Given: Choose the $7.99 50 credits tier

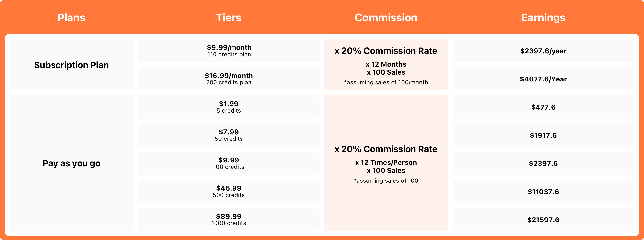Looking at the screenshot, I should tap(229, 135).
